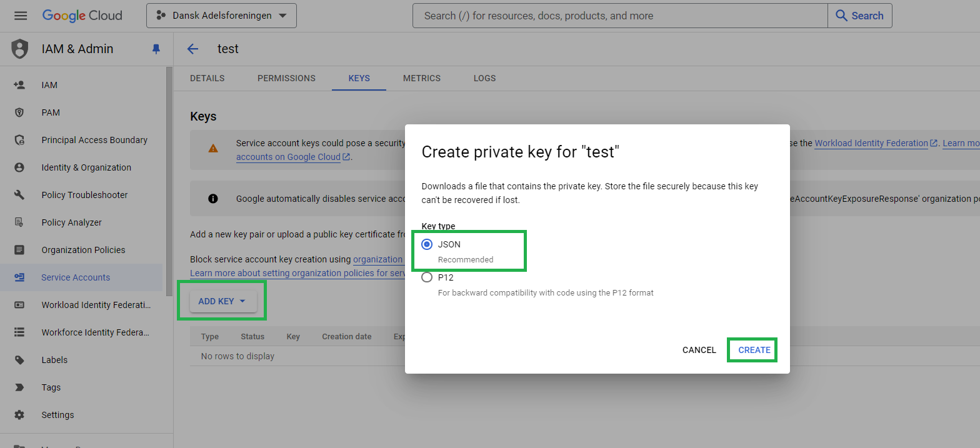The width and height of the screenshot is (980, 448).
Task: Switch to the PERMISSIONS tab
Action: coord(286,78)
